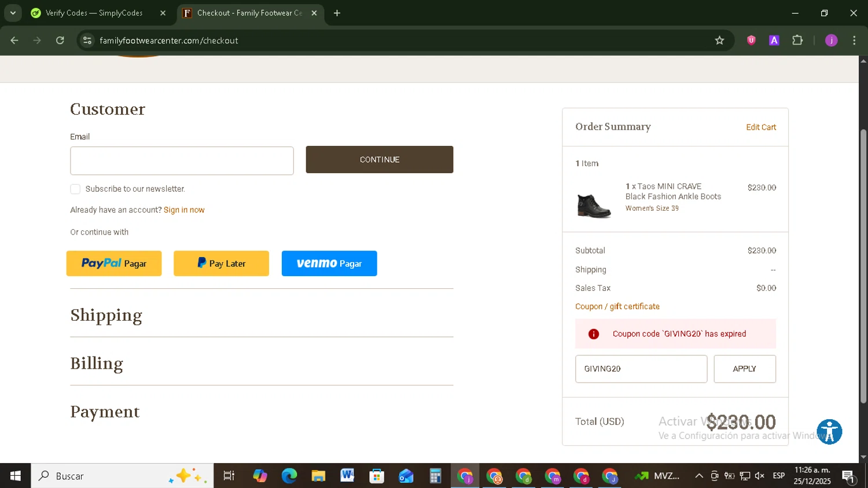
Task: Open the taskbar clock and date
Action: coord(812,476)
